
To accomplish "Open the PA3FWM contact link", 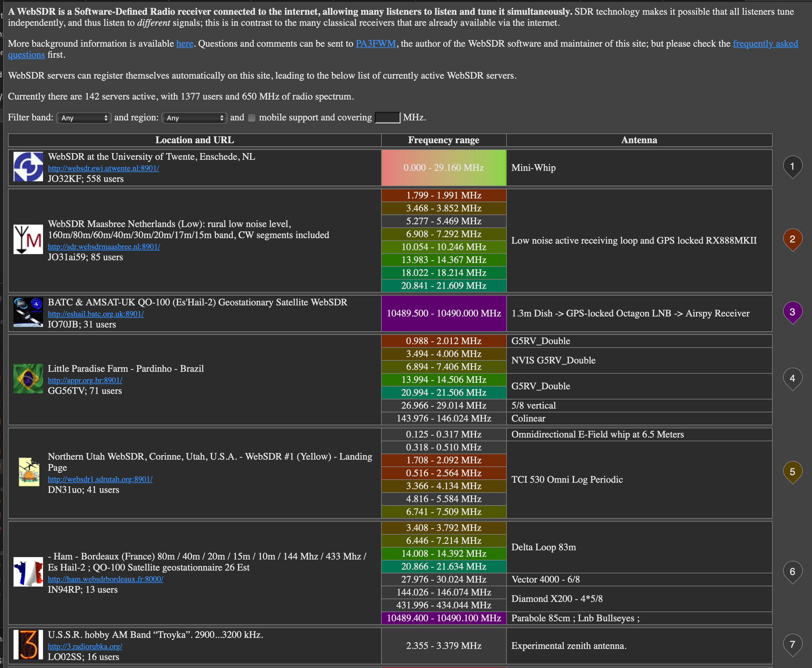I will pyautogui.click(x=376, y=44).
